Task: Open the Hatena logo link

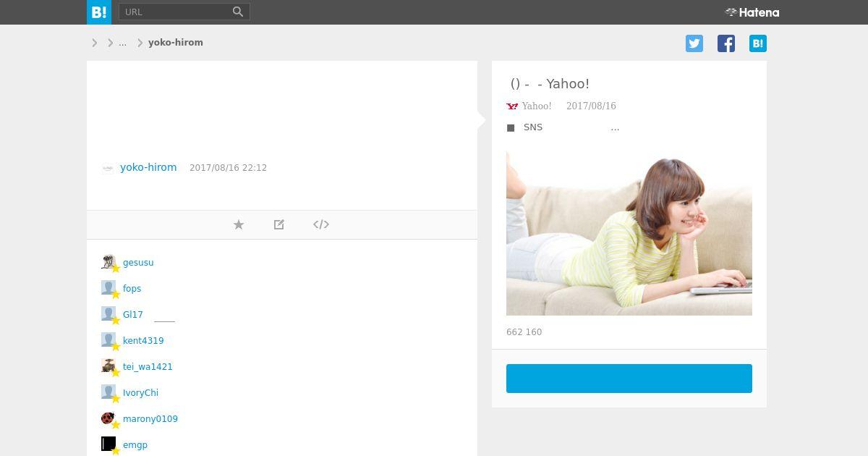Action: tap(752, 12)
